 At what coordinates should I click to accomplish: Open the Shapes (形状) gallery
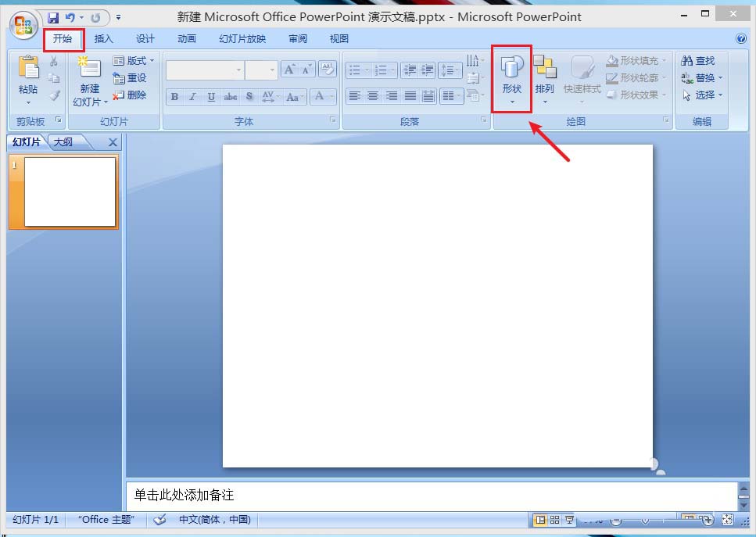512,78
